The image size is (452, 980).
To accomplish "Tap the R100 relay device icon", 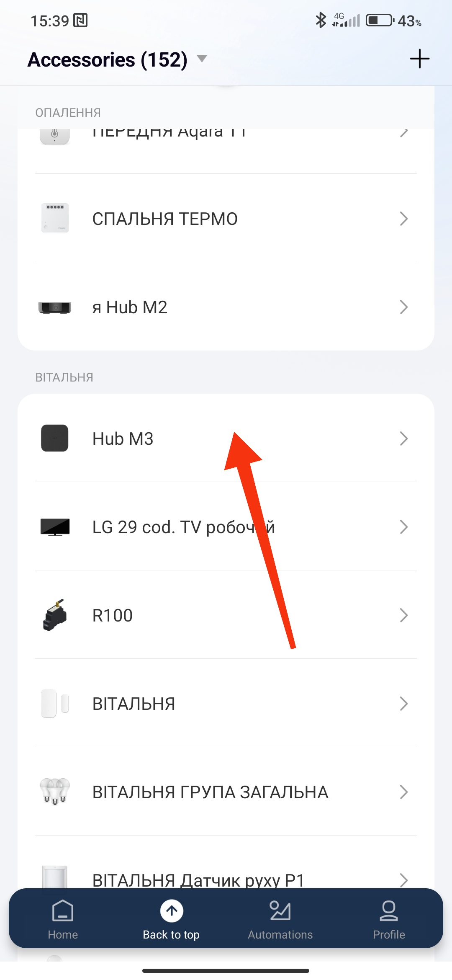I will (x=55, y=615).
